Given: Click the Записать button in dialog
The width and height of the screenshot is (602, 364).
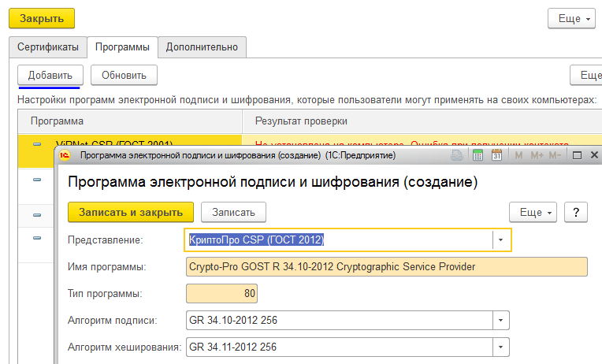Looking at the screenshot, I should tap(233, 213).
